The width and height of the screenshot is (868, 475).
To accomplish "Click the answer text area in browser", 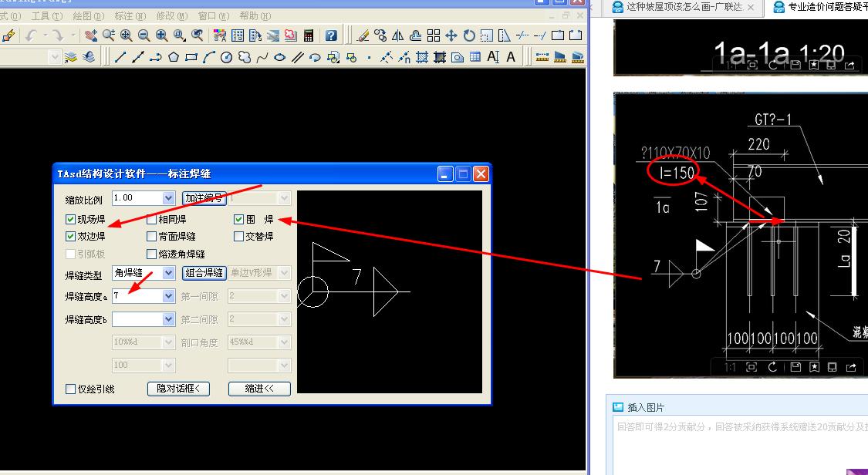I will click(740, 446).
